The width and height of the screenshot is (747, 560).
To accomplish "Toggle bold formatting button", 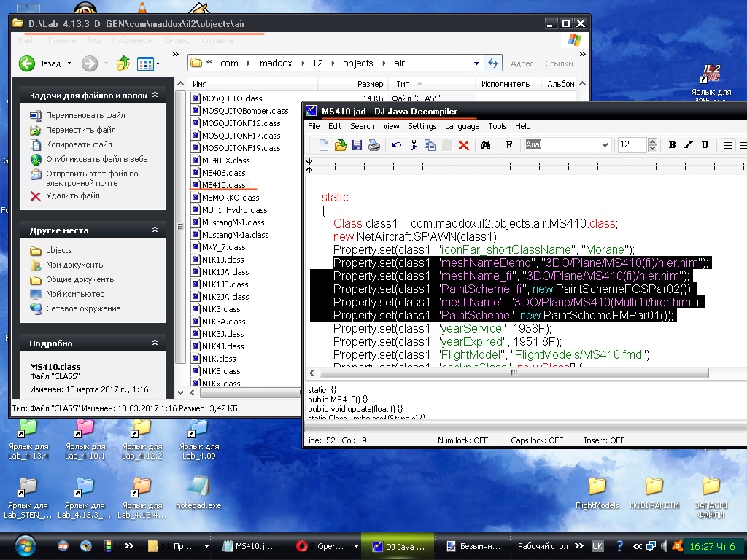I will pos(672,145).
